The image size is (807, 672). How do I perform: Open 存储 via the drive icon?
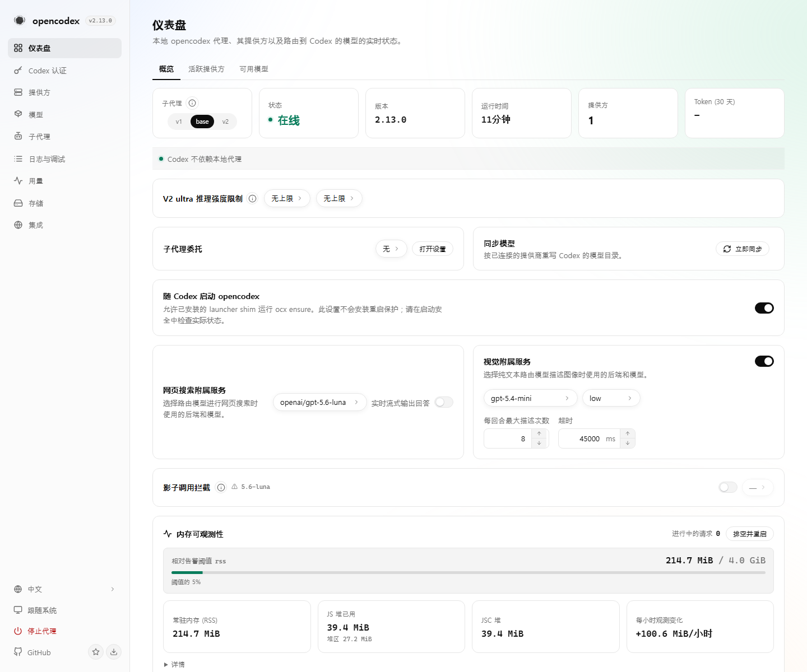point(18,203)
